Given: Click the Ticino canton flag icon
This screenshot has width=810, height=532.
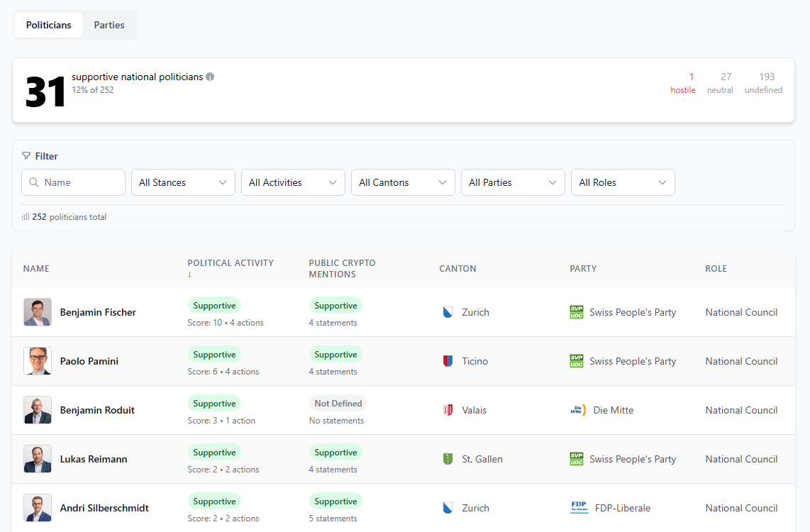Looking at the screenshot, I should [448, 361].
